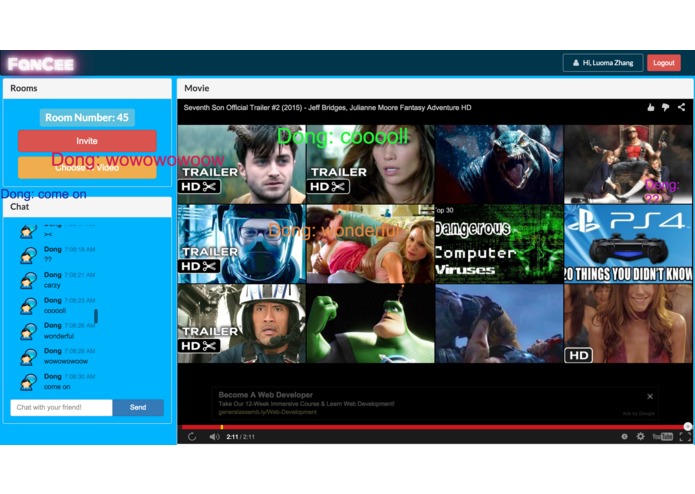Click the avatar beside the '??' message
Screen dimensions: 695x494
(28, 255)
